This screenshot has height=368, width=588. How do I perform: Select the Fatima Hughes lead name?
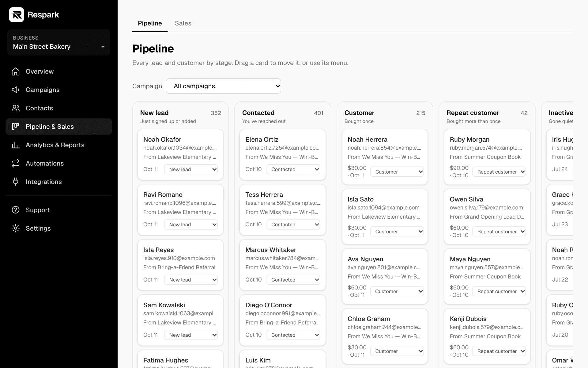click(x=166, y=360)
